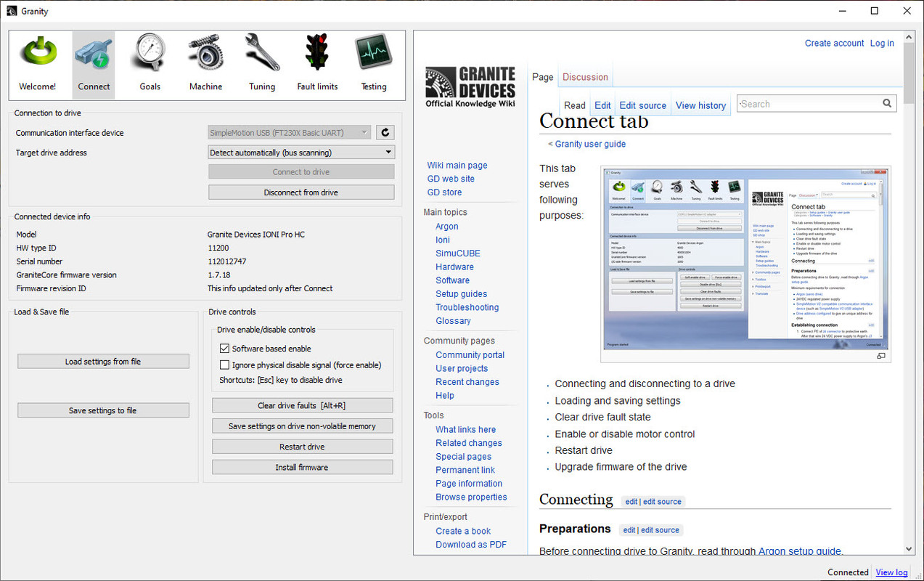Open the SimuCUBE topic link

(458, 253)
